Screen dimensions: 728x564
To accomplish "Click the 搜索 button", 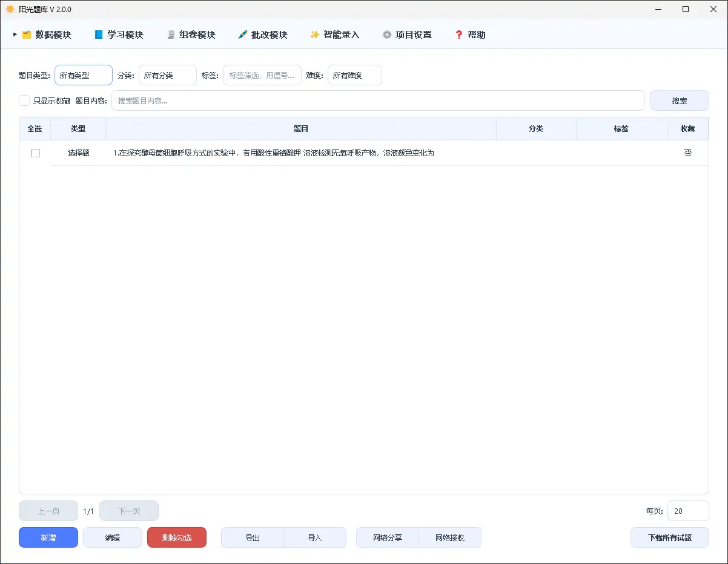I will point(680,100).
